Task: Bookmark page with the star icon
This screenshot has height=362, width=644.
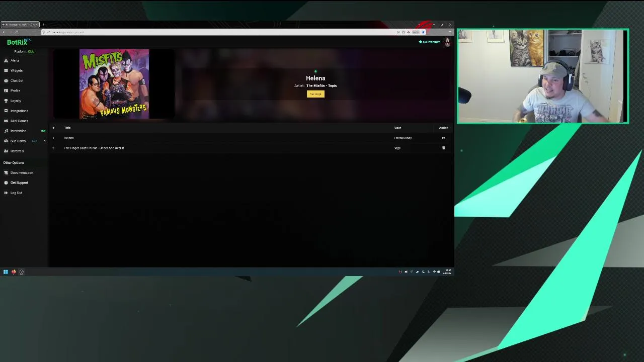Action: (423, 32)
